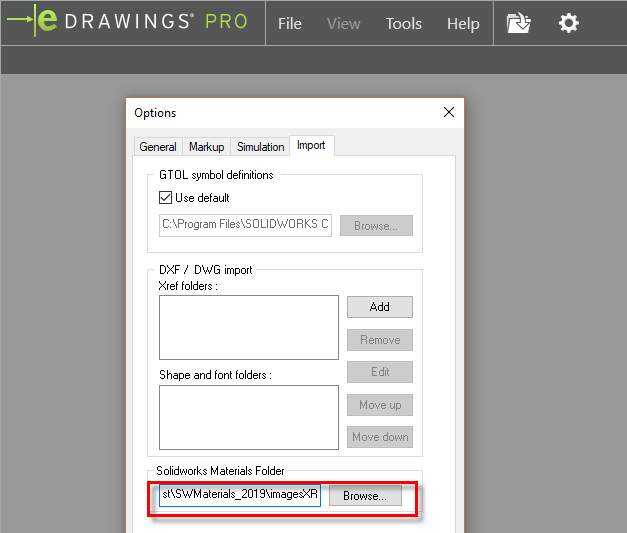Open the View menu
627x533 pixels.
[343, 24]
